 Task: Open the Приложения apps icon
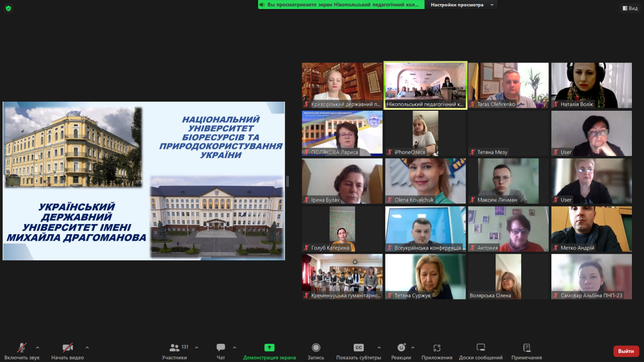click(437, 347)
